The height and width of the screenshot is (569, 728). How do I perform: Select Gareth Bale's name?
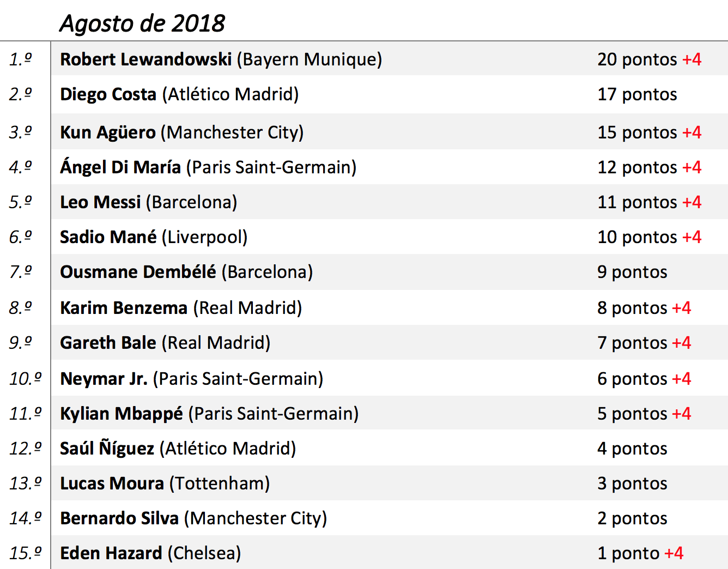108,343
